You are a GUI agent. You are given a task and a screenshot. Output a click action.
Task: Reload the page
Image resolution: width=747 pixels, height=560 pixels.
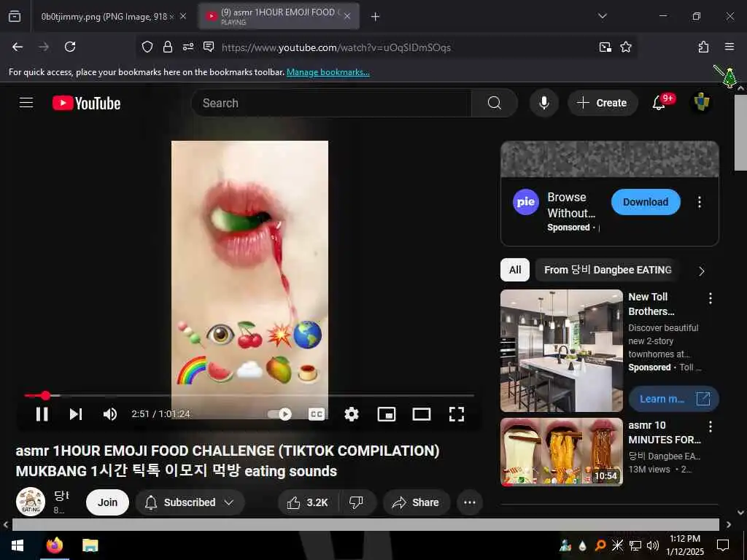70,47
